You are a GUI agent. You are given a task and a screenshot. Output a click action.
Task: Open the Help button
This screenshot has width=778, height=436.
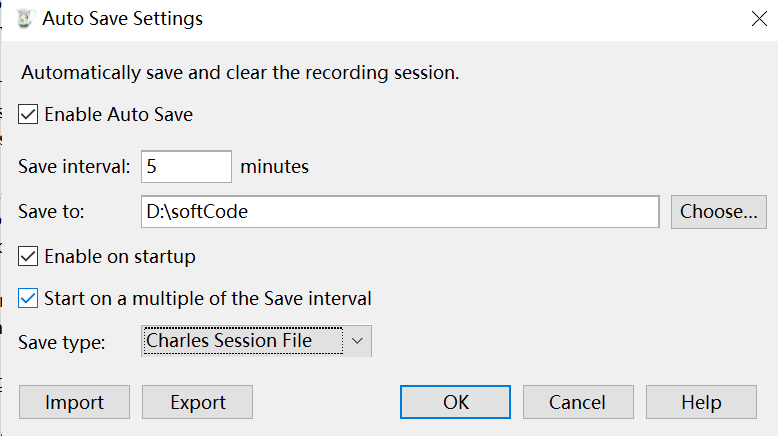[x=701, y=402]
